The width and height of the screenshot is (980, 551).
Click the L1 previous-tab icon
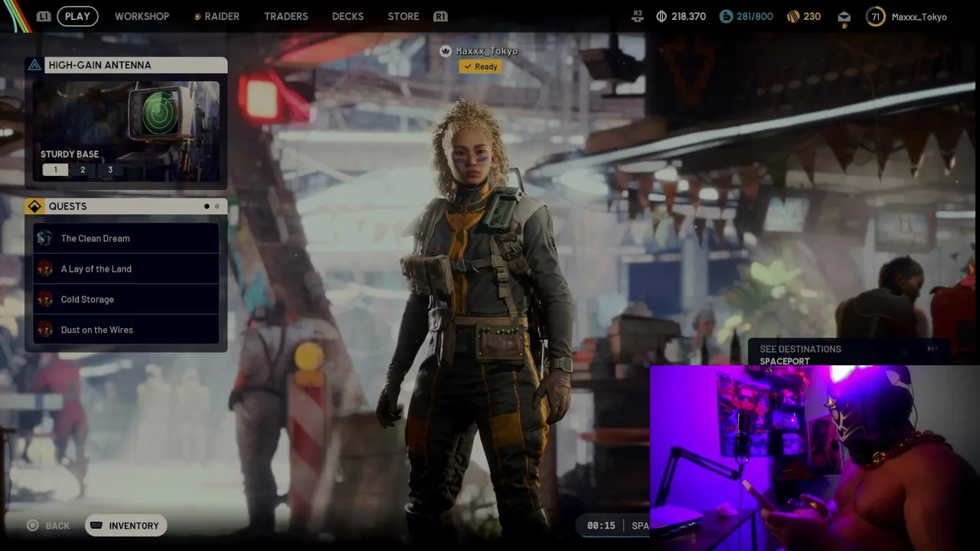click(x=44, y=16)
